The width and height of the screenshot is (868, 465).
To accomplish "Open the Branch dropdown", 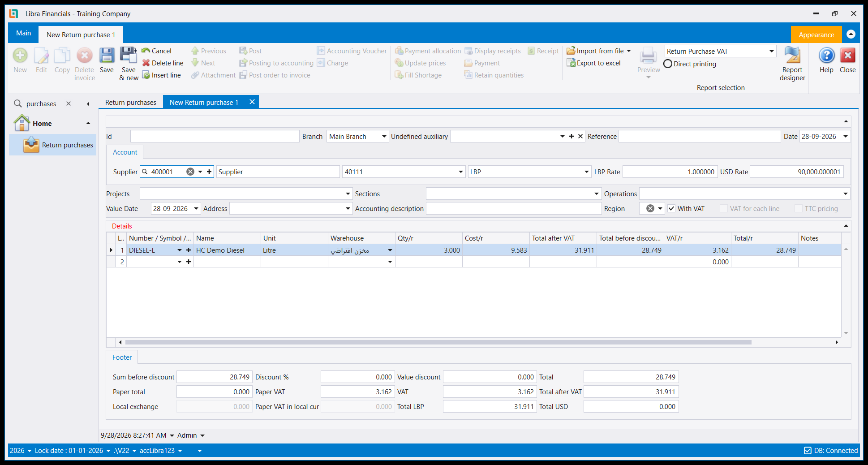I will [384, 136].
